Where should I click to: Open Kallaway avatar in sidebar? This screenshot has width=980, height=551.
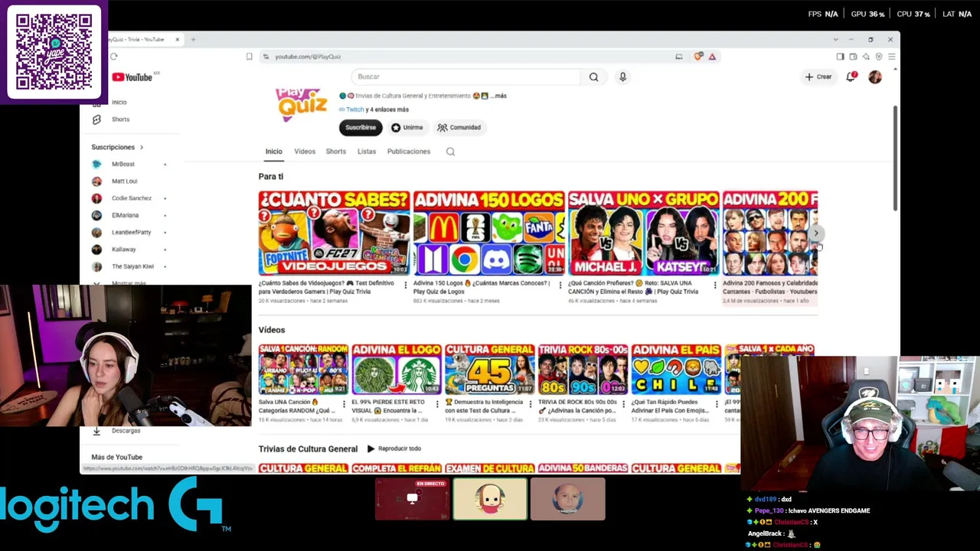(x=96, y=249)
